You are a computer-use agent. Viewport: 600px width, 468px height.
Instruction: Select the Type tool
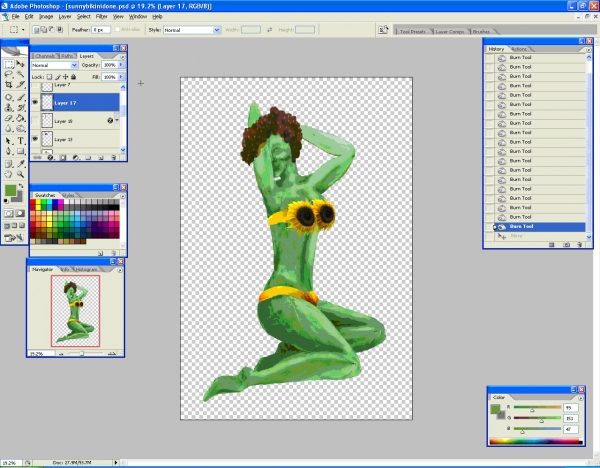21,141
